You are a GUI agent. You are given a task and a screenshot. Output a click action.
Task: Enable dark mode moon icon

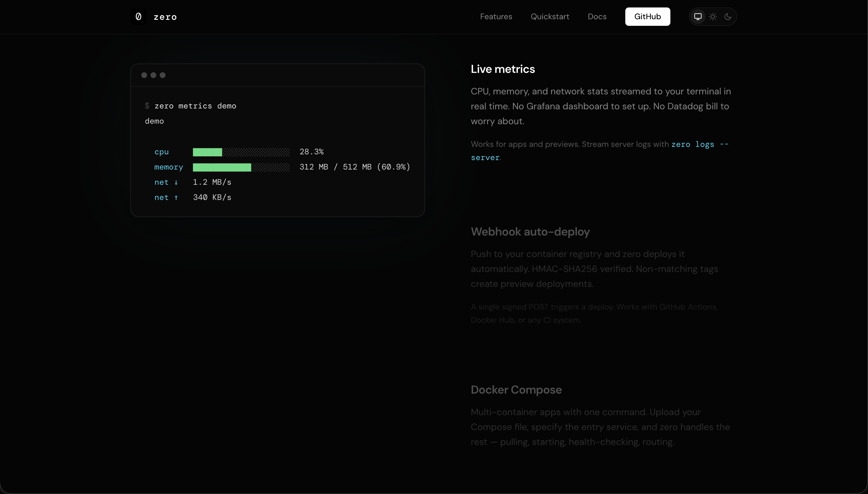coord(728,17)
